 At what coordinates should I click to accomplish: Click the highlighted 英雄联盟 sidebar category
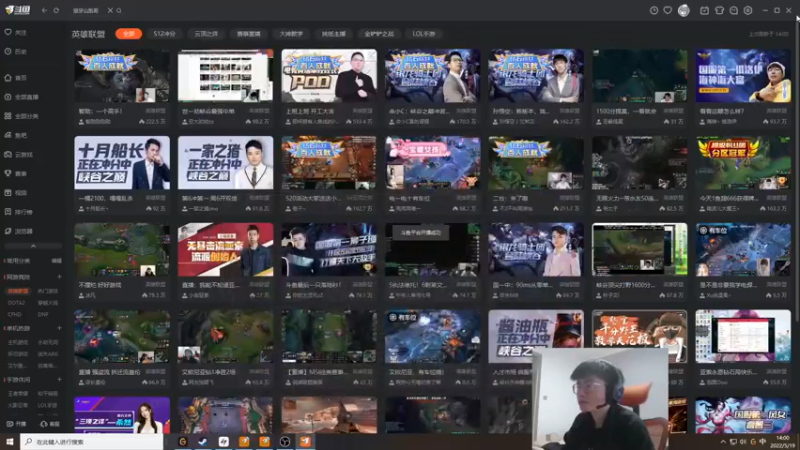coord(18,291)
